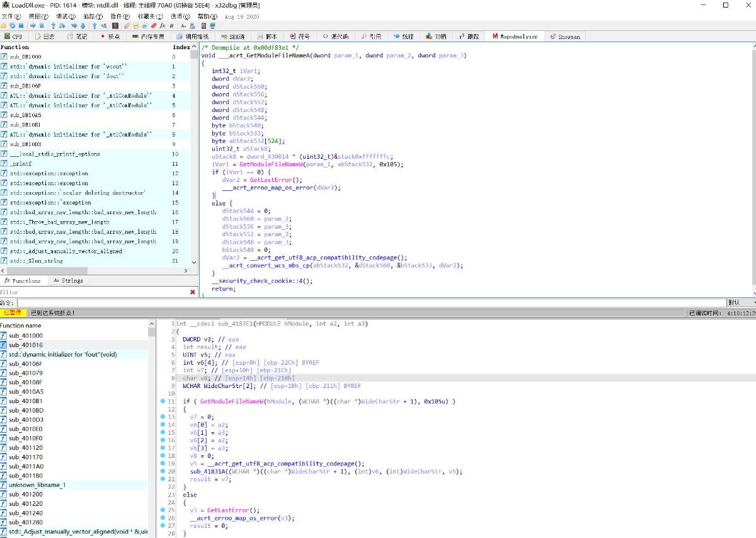Click the open file folder icon
The image size is (756, 538).
point(4,26)
